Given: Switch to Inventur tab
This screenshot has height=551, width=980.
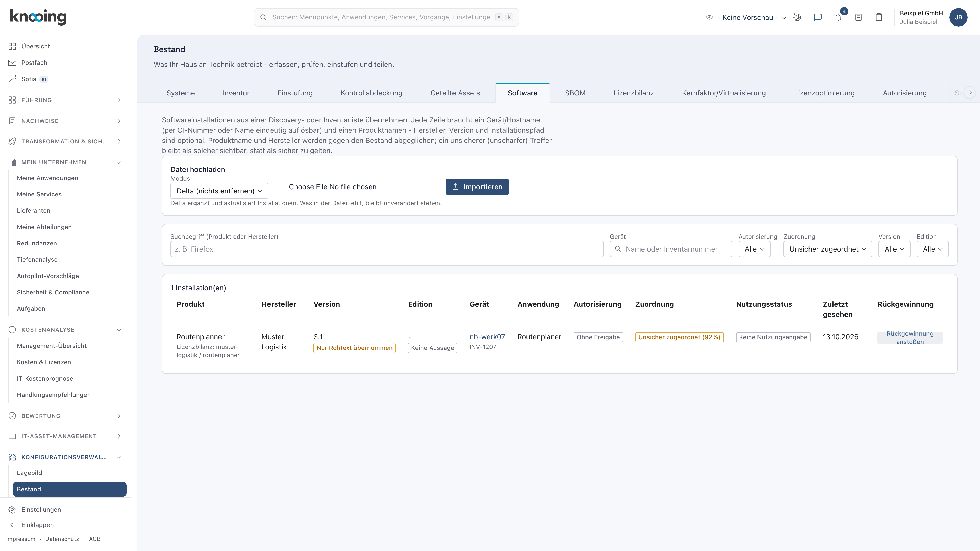Looking at the screenshot, I should (x=236, y=93).
